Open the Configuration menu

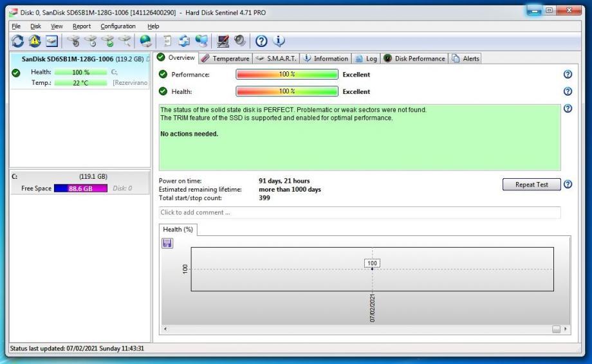click(118, 26)
